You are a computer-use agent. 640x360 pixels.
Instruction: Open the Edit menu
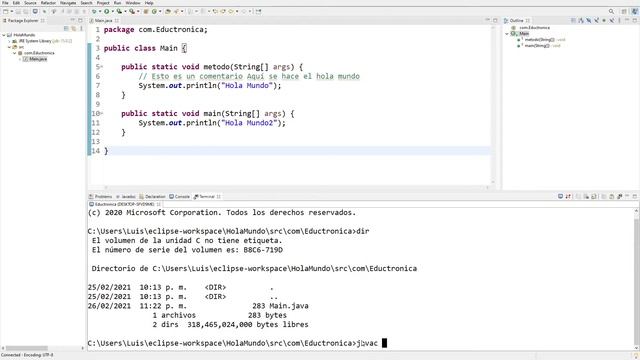coord(16,3)
